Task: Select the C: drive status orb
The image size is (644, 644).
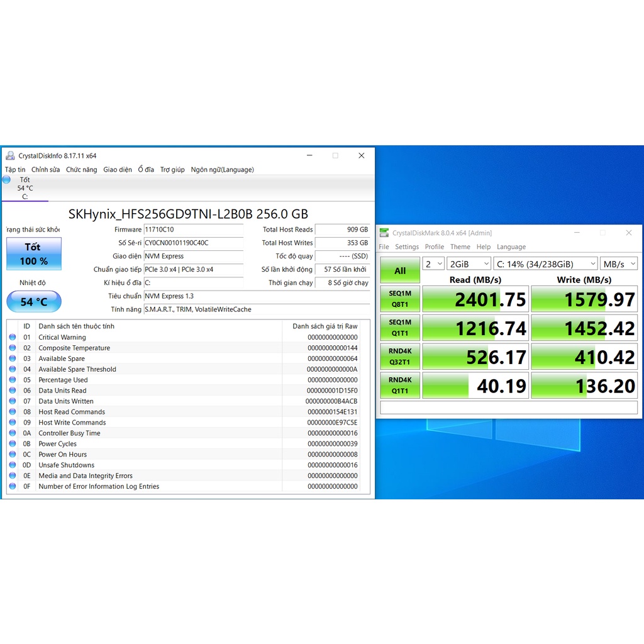Action: pos(6,180)
